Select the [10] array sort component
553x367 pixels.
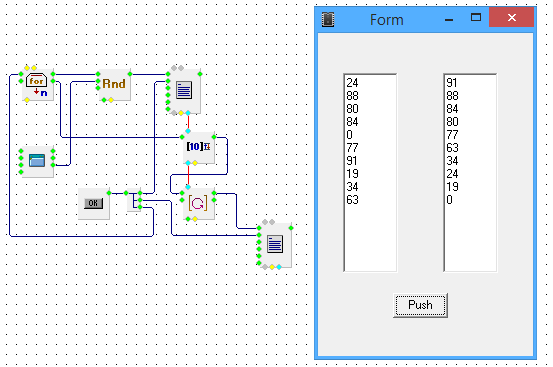point(199,147)
